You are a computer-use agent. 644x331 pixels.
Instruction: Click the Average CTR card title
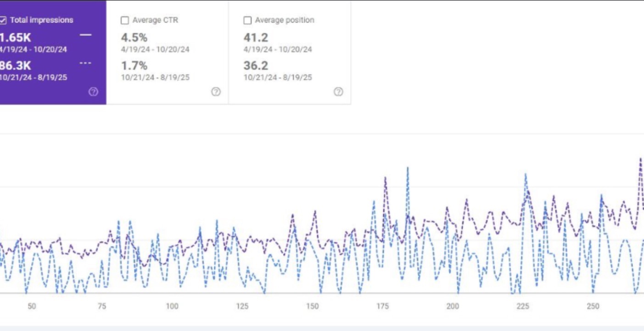(155, 20)
